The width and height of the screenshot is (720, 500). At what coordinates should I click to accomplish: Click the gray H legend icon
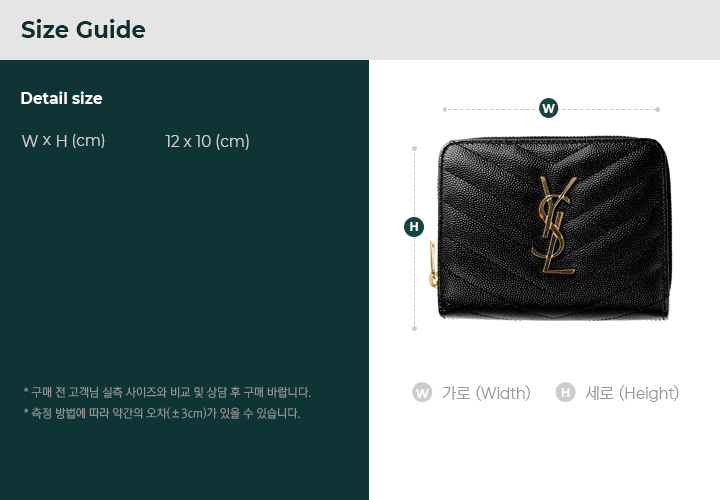[x=565, y=393]
